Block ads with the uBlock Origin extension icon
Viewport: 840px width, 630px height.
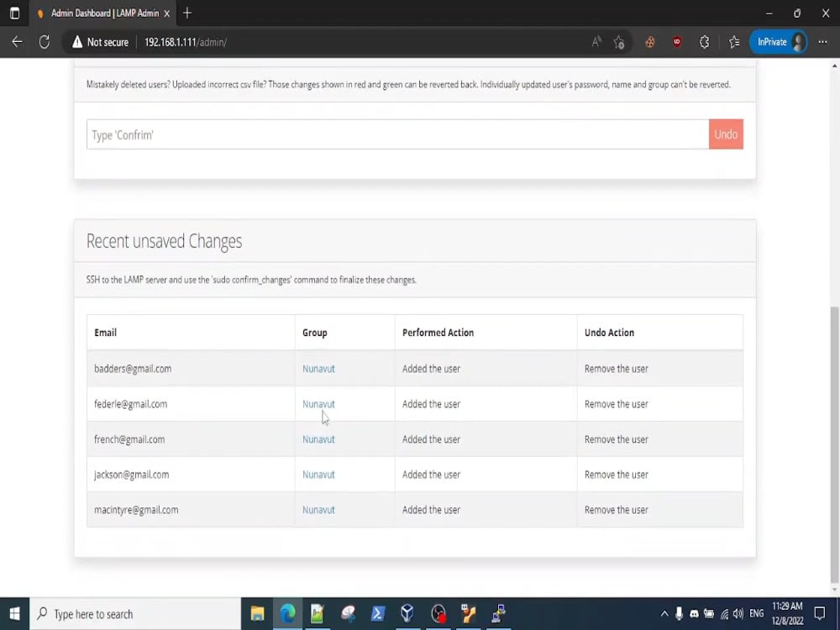point(677,41)
